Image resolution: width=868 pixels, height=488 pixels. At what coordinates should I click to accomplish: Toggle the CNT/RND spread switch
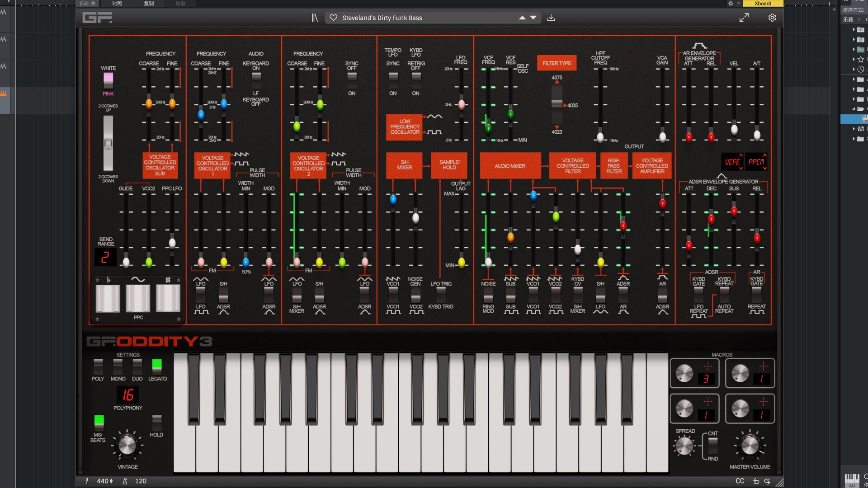[712, 446]
